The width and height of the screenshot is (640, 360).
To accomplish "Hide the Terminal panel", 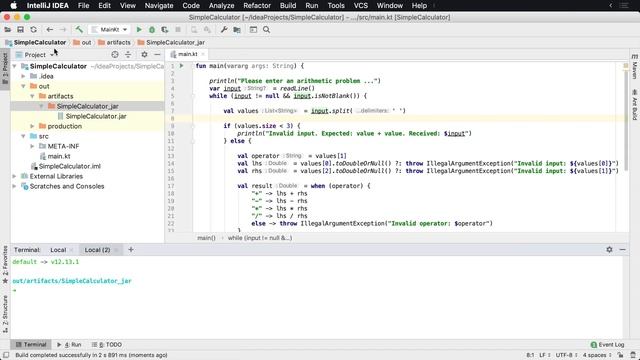I will coord(622,249).
